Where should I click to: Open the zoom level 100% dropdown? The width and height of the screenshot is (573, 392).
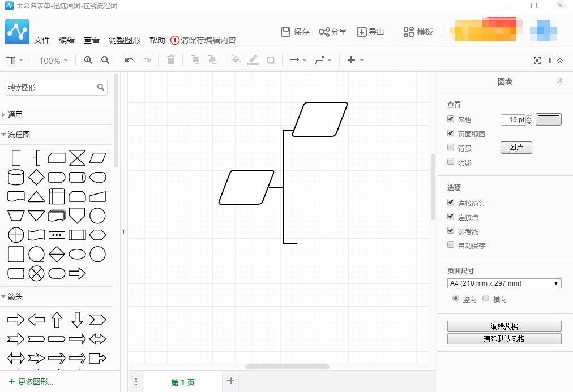pyautogui.click(x=53, y=61)
